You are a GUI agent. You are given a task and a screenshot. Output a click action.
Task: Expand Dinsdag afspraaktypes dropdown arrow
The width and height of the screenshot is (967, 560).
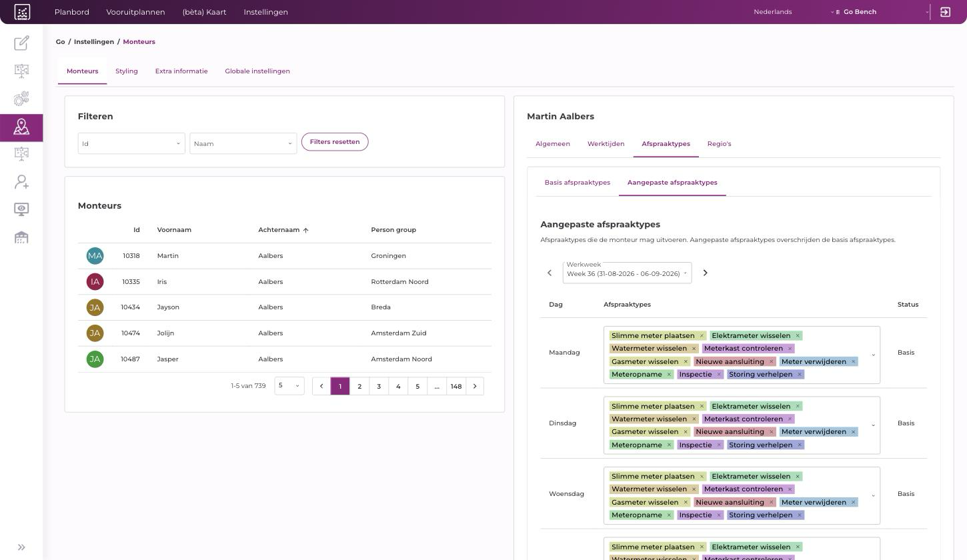click(873, 425)
